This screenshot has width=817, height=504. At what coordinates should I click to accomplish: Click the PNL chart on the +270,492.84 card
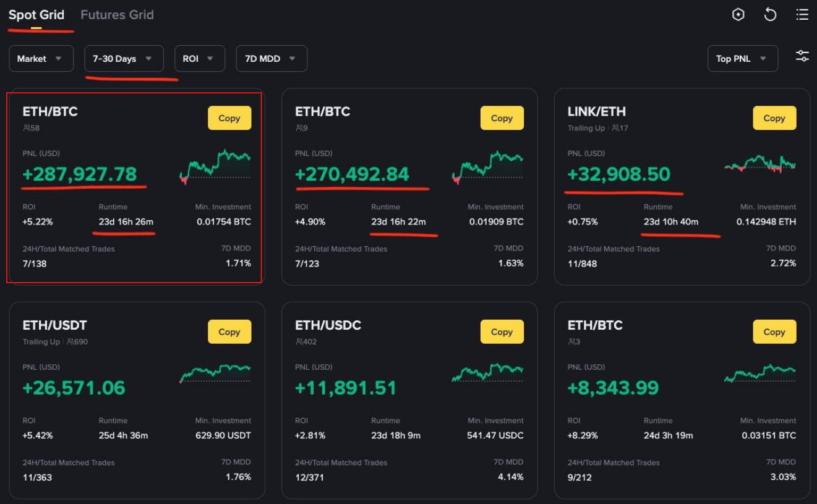[x=487, y=167]
